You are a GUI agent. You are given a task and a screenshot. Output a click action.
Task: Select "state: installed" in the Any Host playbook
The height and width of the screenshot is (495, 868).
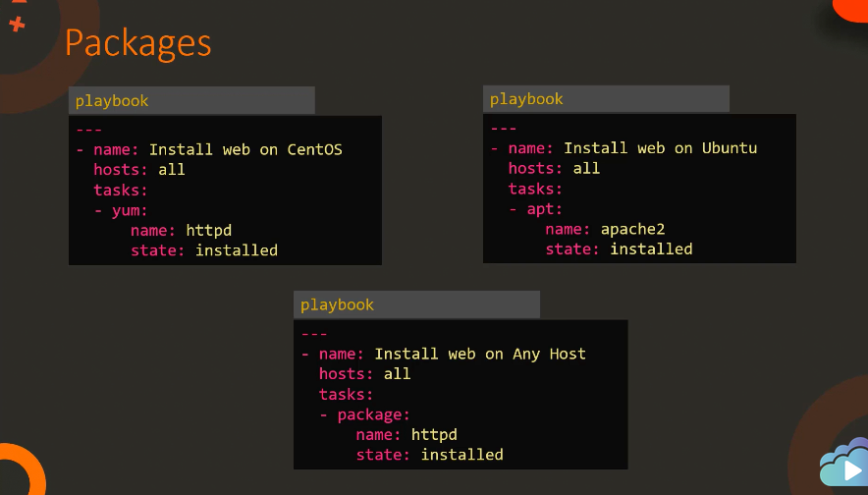pyautogui.click(x=429, y=455)
